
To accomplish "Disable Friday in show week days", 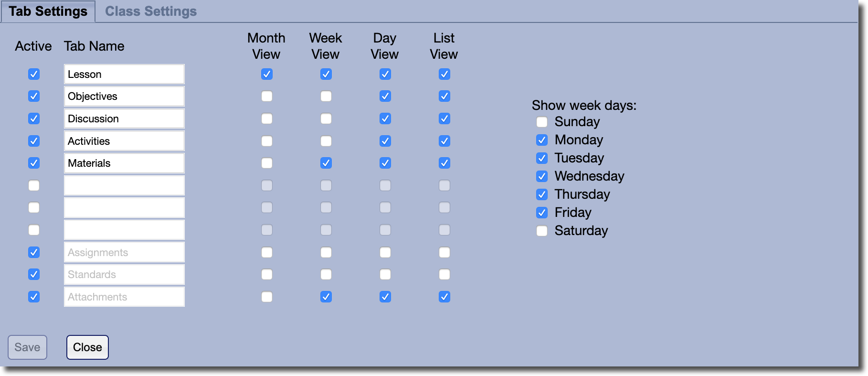I will click(x=542, y=213).
